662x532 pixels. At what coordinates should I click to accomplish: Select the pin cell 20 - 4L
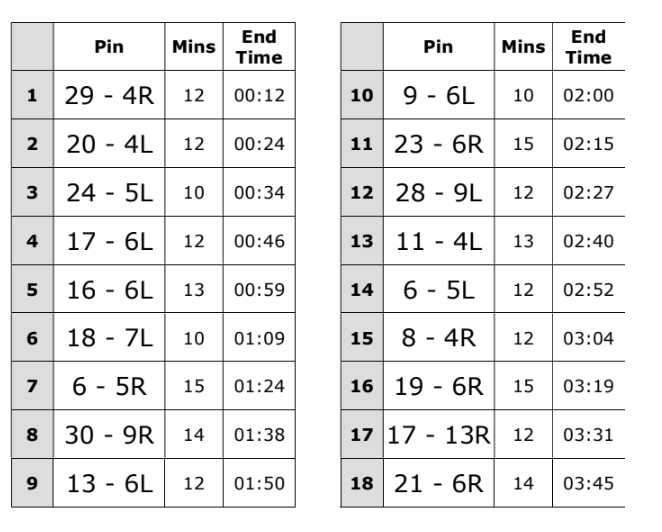(x=106, y=145)
